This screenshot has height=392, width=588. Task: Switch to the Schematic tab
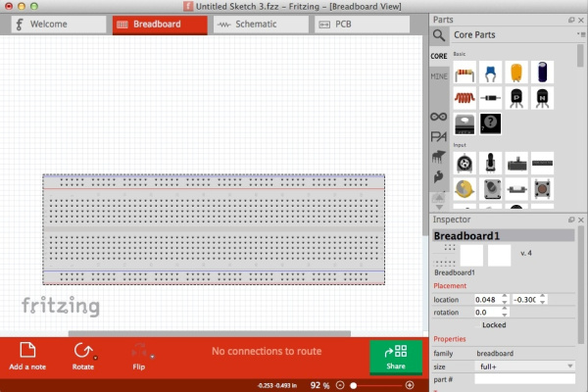[x=261, y=24]
